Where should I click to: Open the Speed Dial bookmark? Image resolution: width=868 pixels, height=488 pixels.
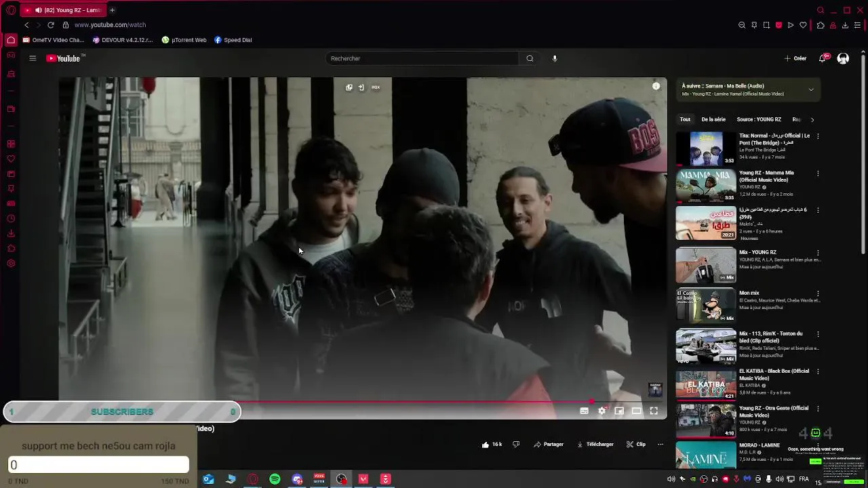[233, 40]
